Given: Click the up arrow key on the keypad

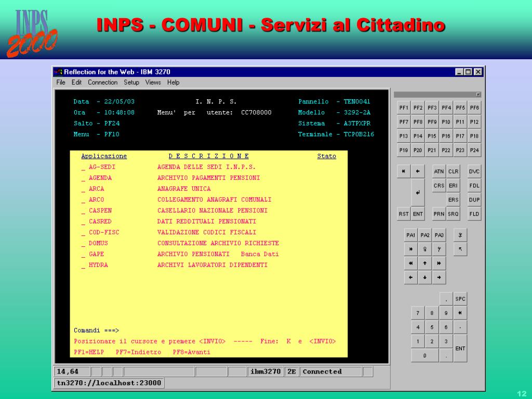Looking at the screenshot, I should coord(425,263).
